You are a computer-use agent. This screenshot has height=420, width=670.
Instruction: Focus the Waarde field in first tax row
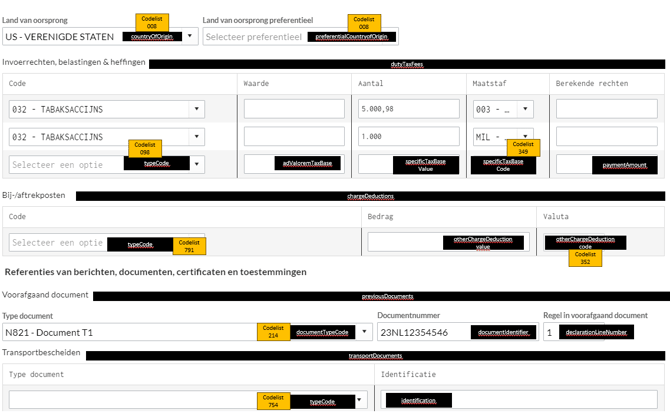pyautogui.click(x=294, y=109)
